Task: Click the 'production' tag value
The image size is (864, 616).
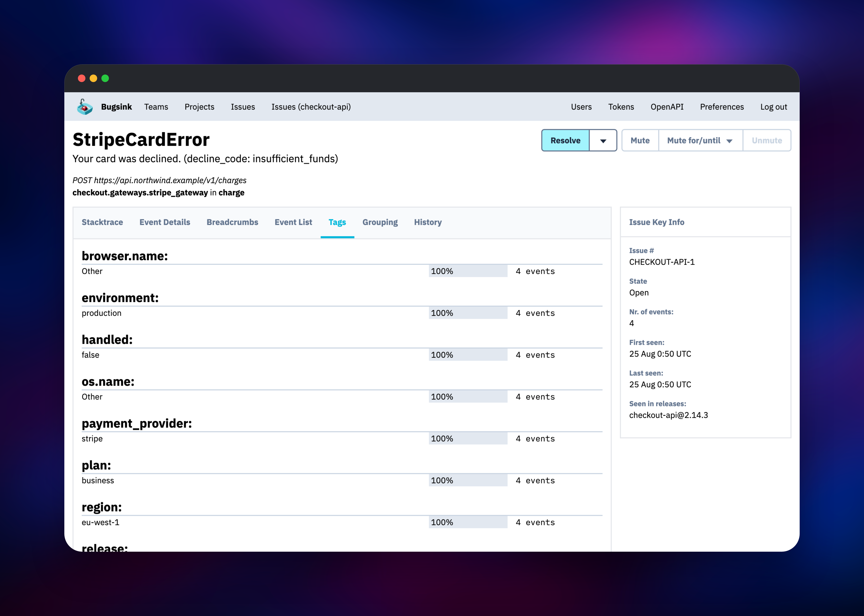Action: click(x=101, y=313)
